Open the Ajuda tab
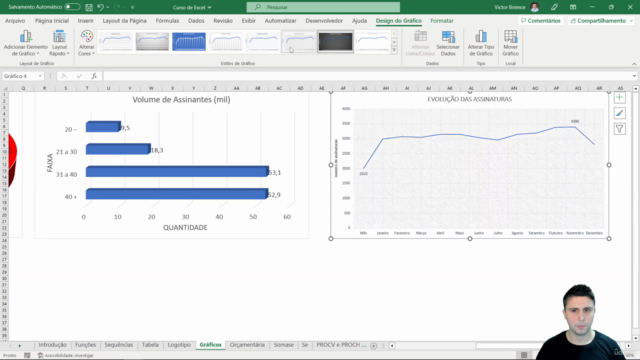Viewport: 640px width, 360px height. click(x=359, y=21)
